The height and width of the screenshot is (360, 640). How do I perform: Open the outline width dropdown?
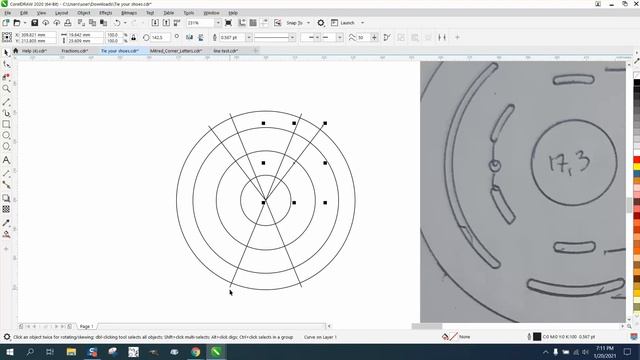pos(249,37)
